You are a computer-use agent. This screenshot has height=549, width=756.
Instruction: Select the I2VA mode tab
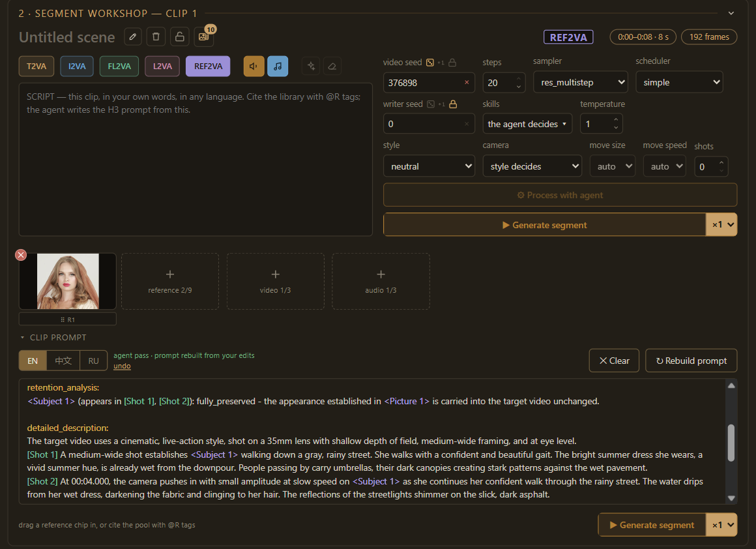pyautogui.click(x=77, y=66)
